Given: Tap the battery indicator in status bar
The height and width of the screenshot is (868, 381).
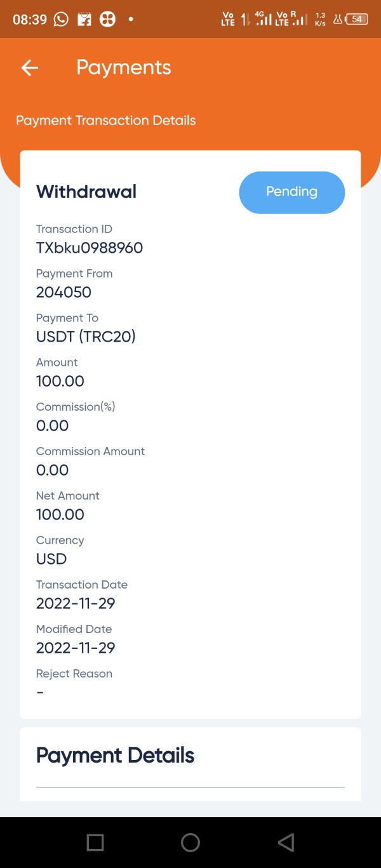Looking at the screenshot, I should [358, 19].
